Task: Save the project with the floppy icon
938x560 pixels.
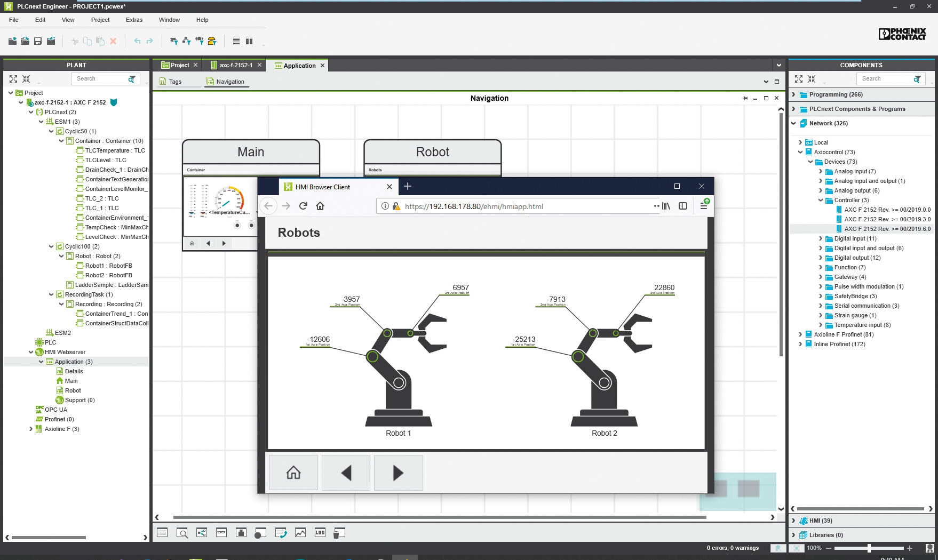Action: (38, 41)
